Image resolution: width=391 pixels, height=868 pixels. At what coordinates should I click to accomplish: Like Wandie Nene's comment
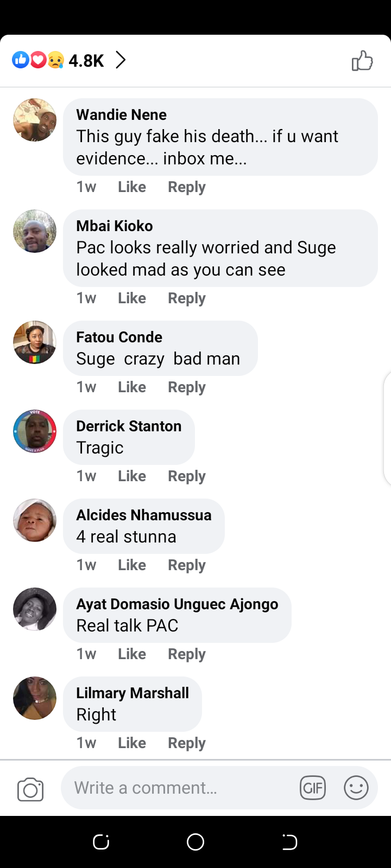(x=132, y=187)
